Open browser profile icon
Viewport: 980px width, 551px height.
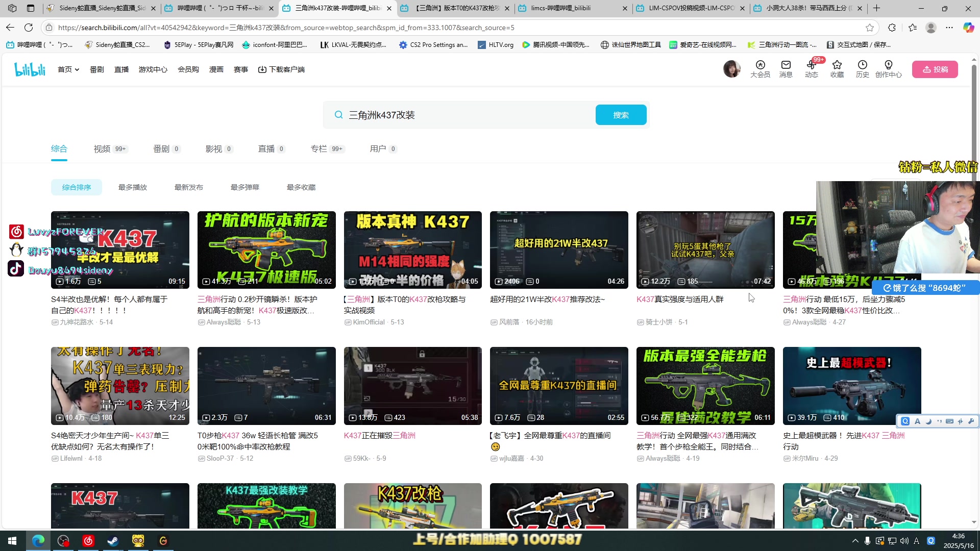[931, 28]
